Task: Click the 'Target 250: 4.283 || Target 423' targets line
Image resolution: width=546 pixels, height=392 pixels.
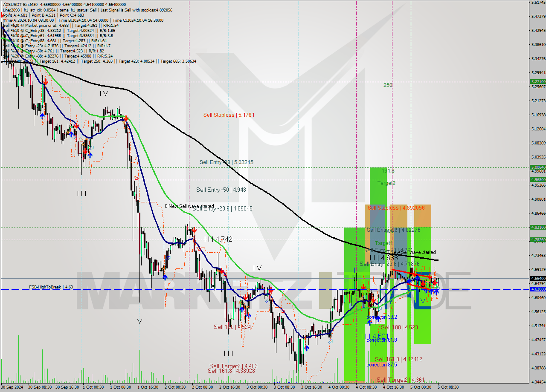Action: [99, 61]
